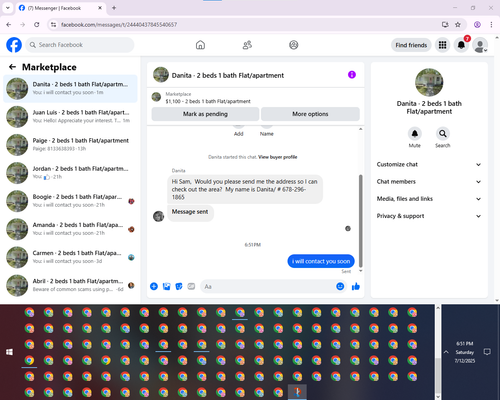The image size is (500, 400).
Task: Click the Facebook logo icon
Action: tap(14, 45)
